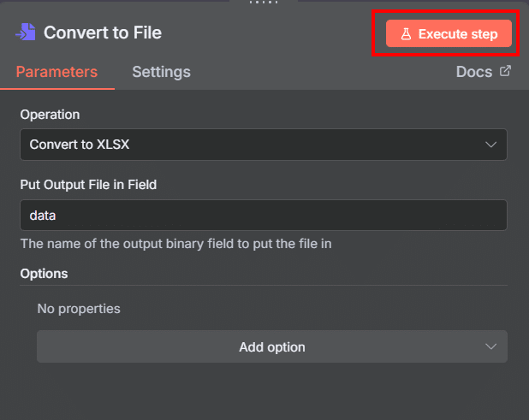Screen dimensions: 529x420
Task: Click the No properties text
Action: tap(79, 309)
